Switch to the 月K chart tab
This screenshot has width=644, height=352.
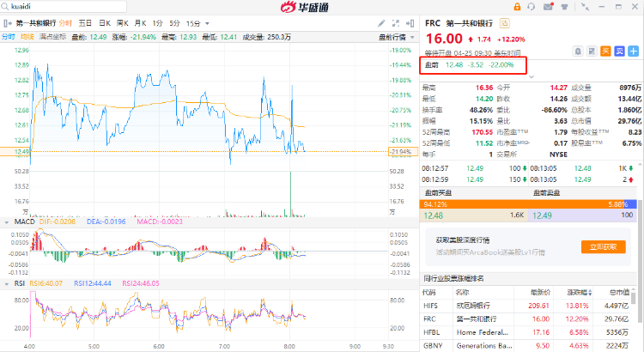pyautogui.click(x=141, y=23)
